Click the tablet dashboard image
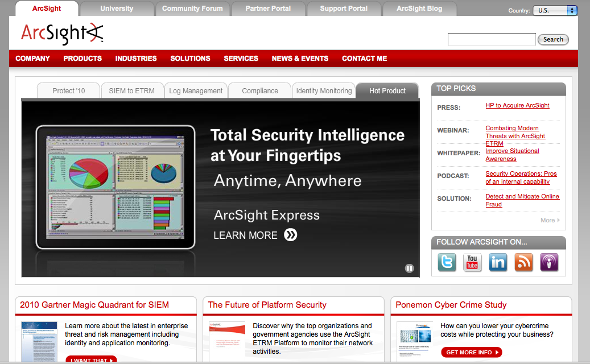The width and height of the screenshot is (590, 364). click(x=115, y=187)
